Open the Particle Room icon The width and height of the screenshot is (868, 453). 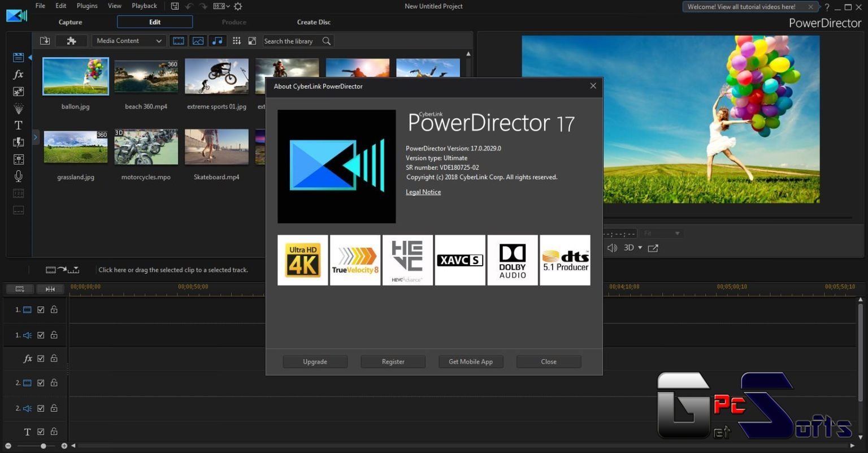pyautogui.click(x=18, y=108)
